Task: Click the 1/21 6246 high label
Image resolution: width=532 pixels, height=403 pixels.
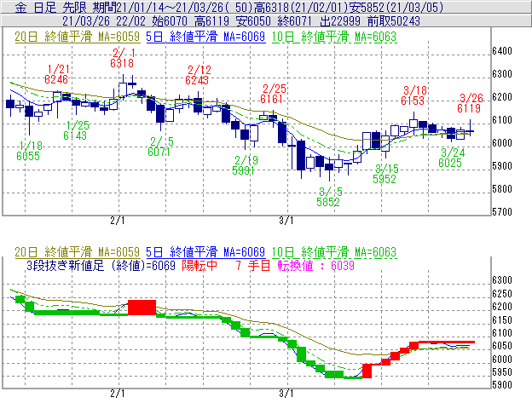Action: 56,74
